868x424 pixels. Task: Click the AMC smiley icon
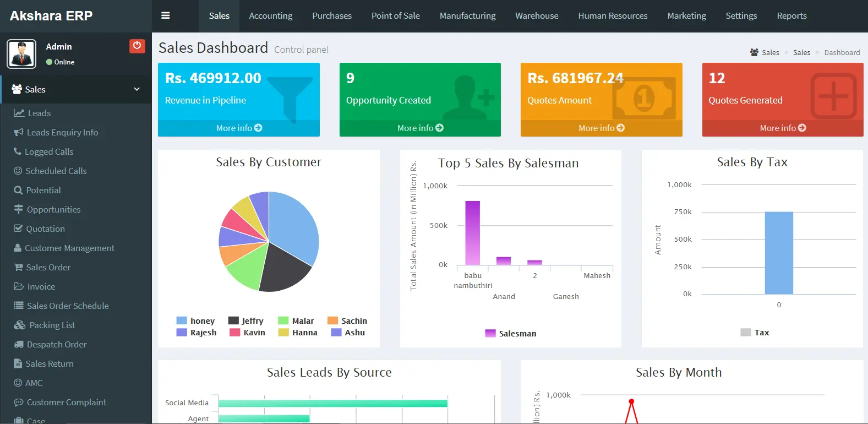(18, 383)
